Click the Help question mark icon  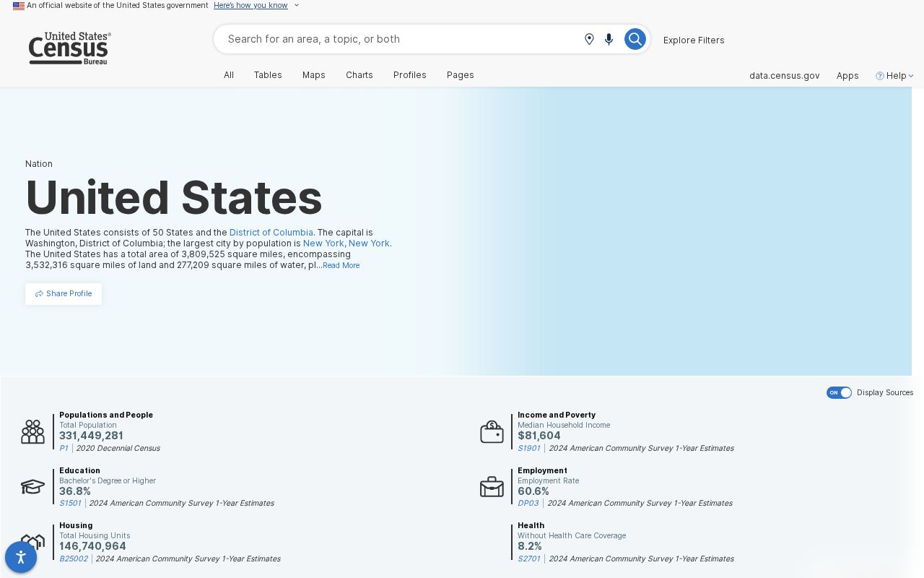click(x=879, y=75)
